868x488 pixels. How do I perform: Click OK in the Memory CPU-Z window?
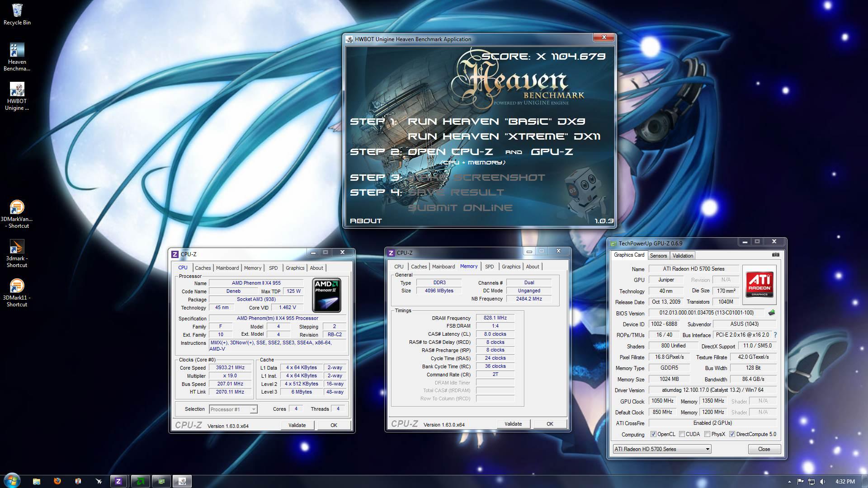point(550,424)
